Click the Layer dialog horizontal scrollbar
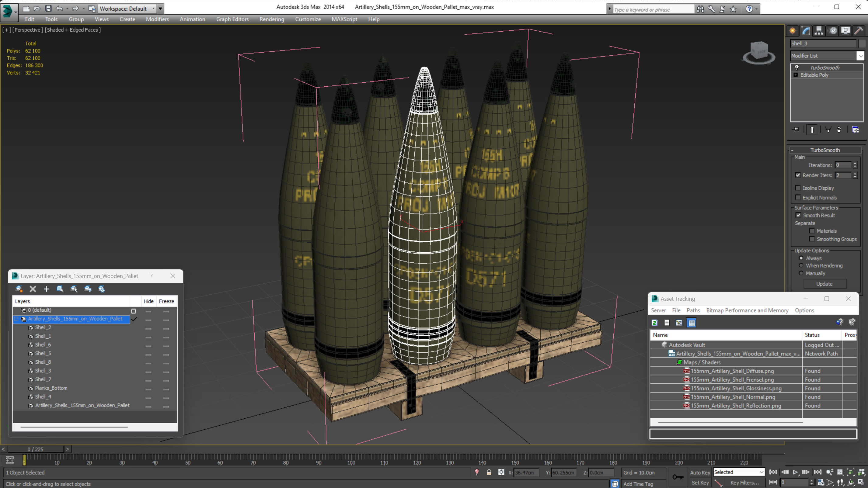 click(x=74, y=427)
